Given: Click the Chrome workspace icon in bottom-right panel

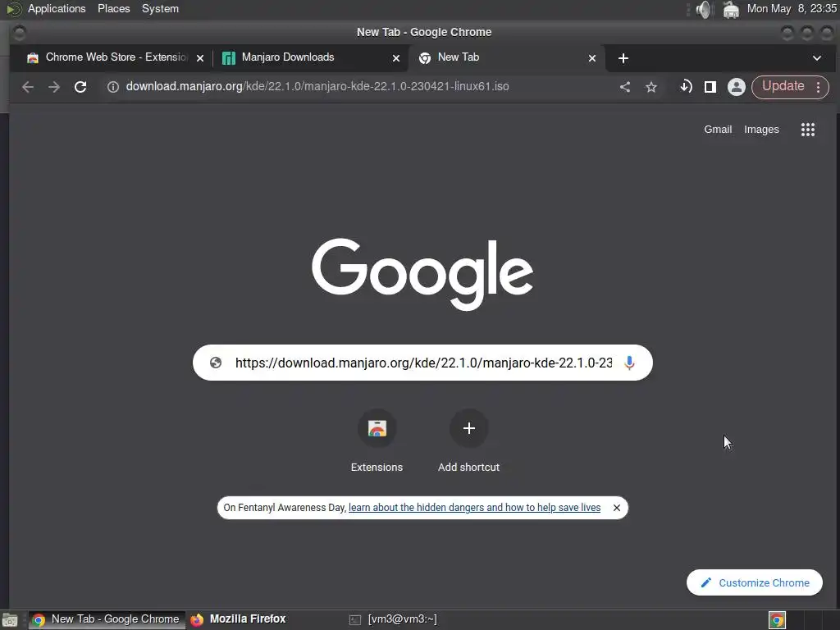Looking at the screenshot, I should pyautogui.click(x=777, y=620).
